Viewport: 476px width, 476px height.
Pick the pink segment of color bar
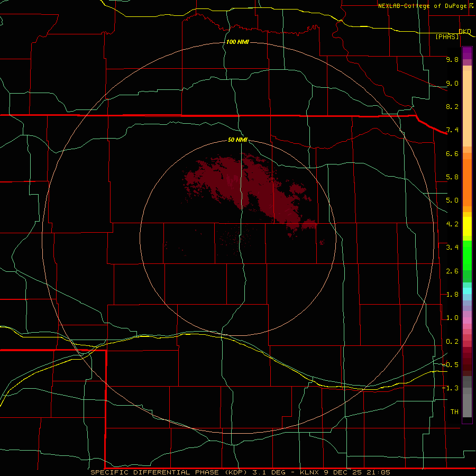tap(467, 321)
